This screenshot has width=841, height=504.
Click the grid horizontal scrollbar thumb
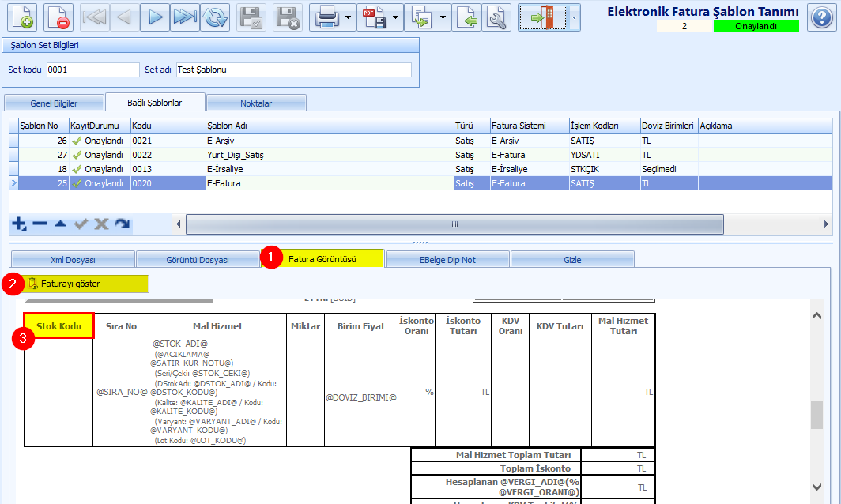pos(454,224)
